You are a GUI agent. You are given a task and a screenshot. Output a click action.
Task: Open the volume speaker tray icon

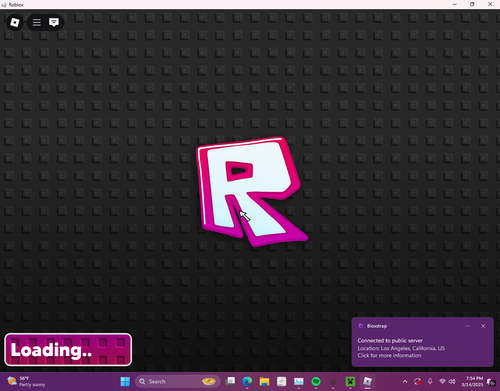pyautogui.click(x=452, y=381)
